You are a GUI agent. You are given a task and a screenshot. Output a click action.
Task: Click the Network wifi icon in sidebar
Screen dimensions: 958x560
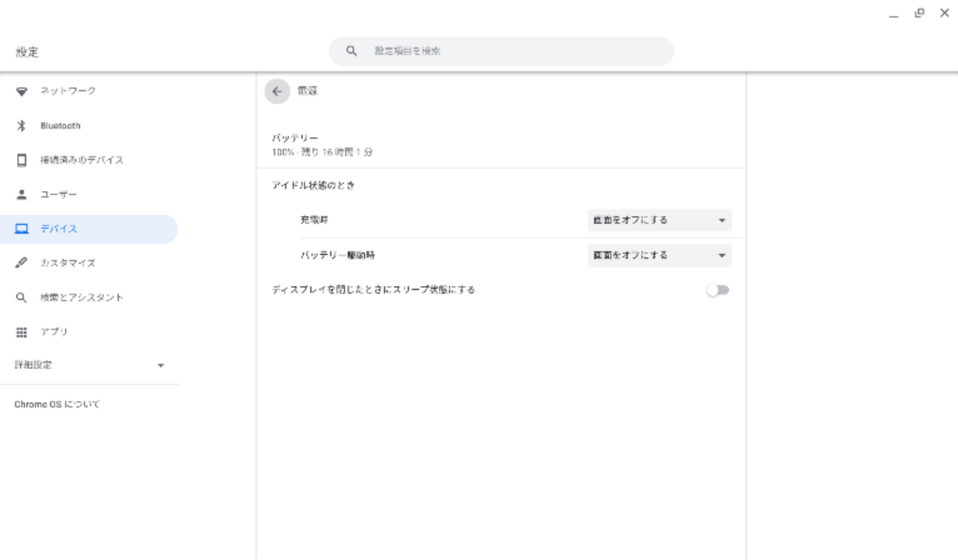pyautogui.click(x=21, y=91)
